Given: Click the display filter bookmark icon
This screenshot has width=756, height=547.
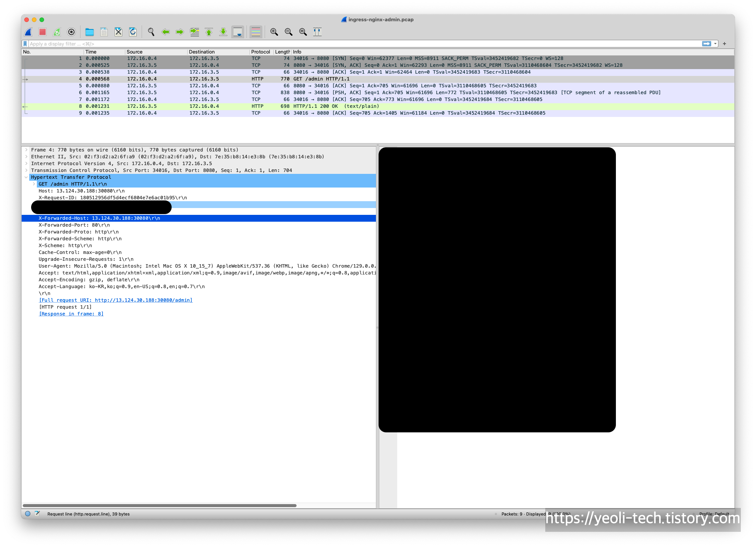Looking at the screenshot, I should point(25,44).
